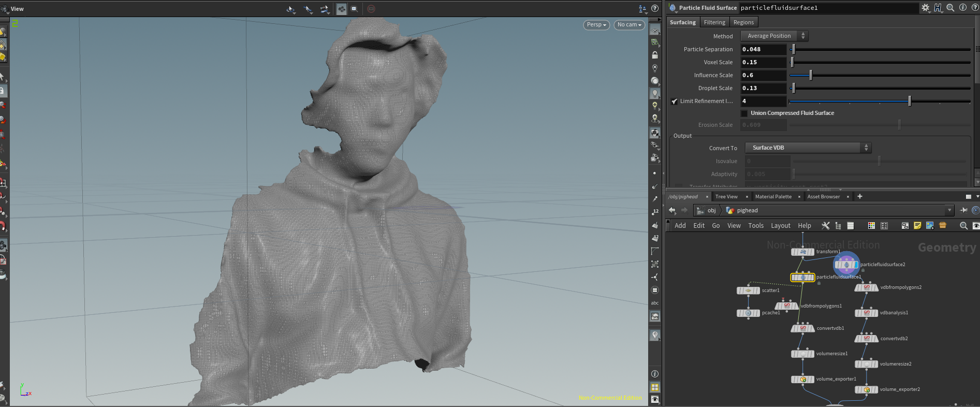Screen dimensions: 980x407
Task: Toggle the particlefluidsurface2 display flag
Action: tap(856, 265)
